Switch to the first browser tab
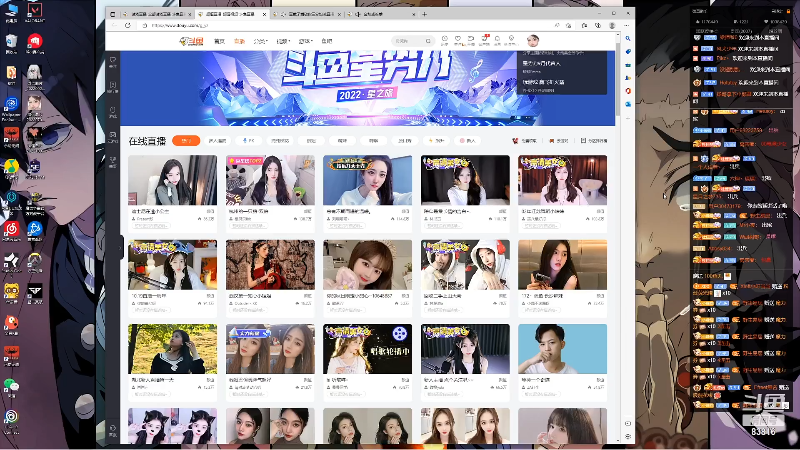800x450 pixels. coord(157,14)
